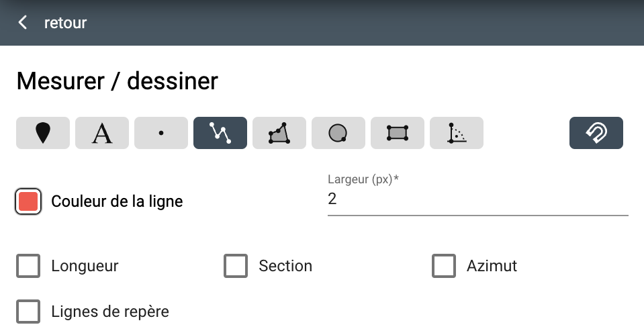Toggle the magnet snapping button
This screenshot has width=644, height=331.
point(596,133)
